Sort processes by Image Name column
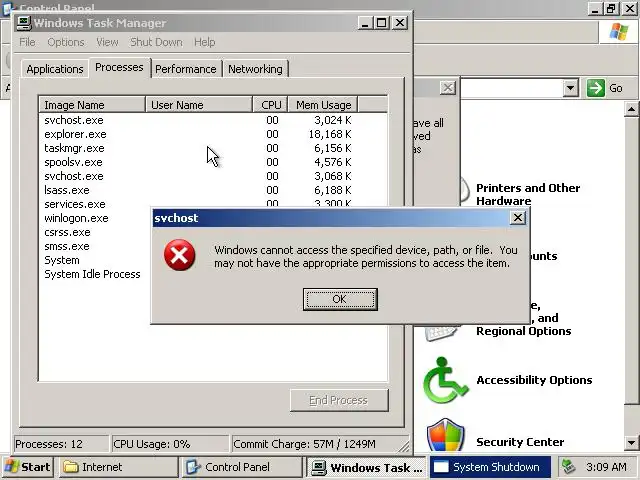Viewport: 640px width, 480px height. (x=92, y=105)
